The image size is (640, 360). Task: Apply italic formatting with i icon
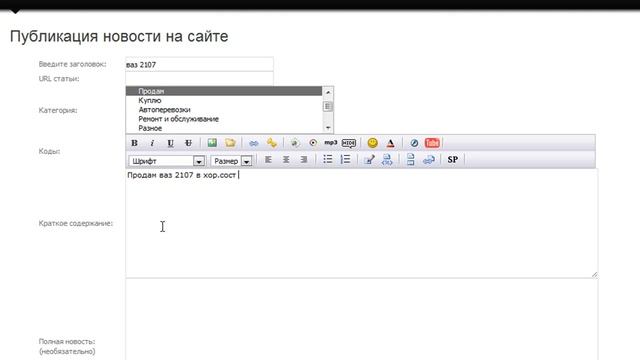pos(152,143)
